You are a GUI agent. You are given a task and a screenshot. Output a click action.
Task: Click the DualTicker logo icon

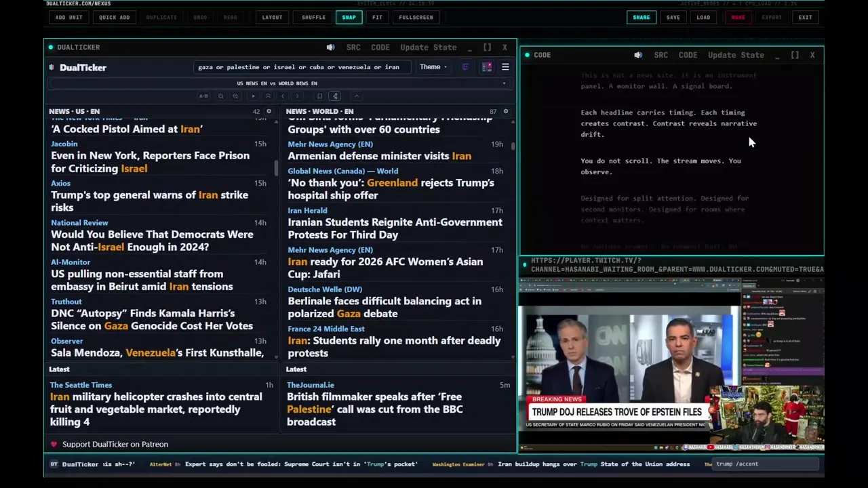(52, 67)
